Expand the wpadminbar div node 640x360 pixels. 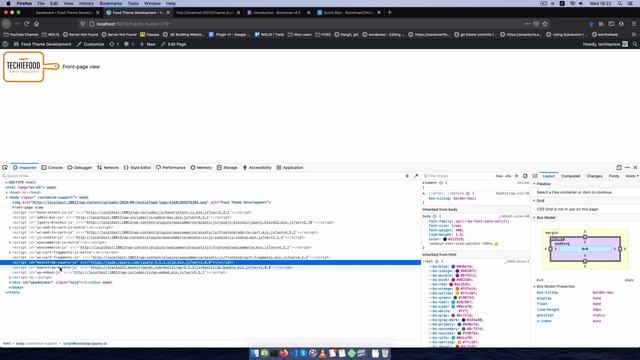[10, 282]
